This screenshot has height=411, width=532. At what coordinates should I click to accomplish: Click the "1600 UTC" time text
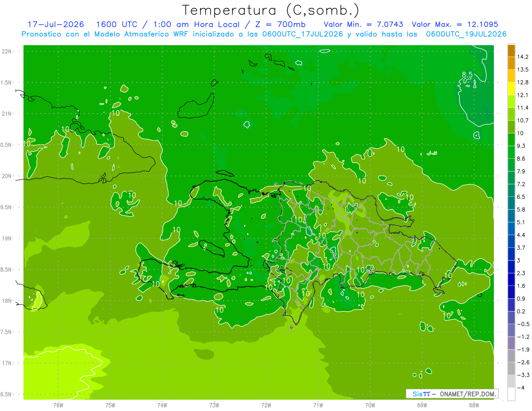click(117, 24)
